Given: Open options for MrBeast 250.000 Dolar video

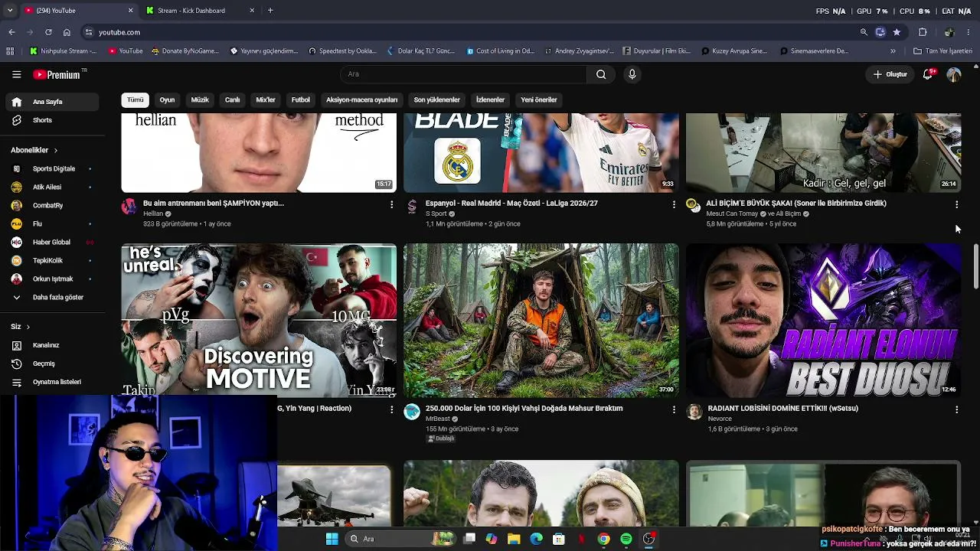Looking at the screenshot, I should 674,409.
